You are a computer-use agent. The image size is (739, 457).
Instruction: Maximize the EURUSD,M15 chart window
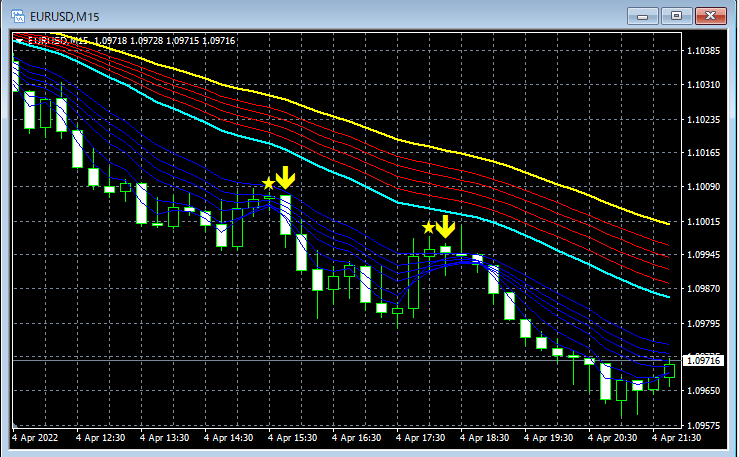(x=676, y=16)
